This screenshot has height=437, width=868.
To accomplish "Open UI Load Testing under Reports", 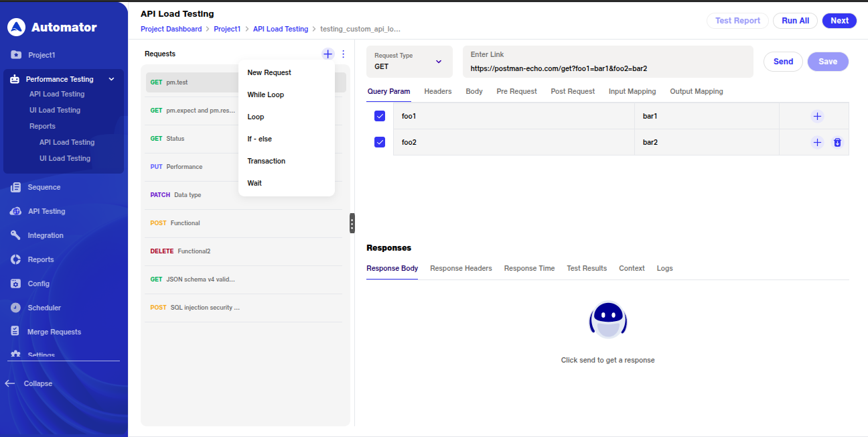I will pyautogui.click(x=65, y=158).
